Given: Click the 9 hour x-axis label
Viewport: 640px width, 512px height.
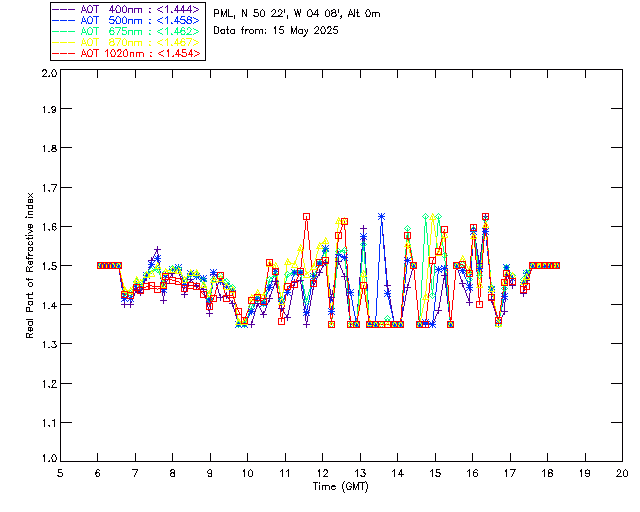Looking at the screenshot, I should (210, 473).
